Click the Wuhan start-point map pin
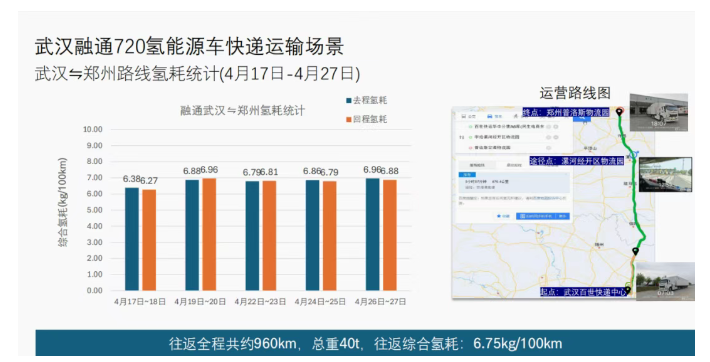 click(x=628, y=290)
